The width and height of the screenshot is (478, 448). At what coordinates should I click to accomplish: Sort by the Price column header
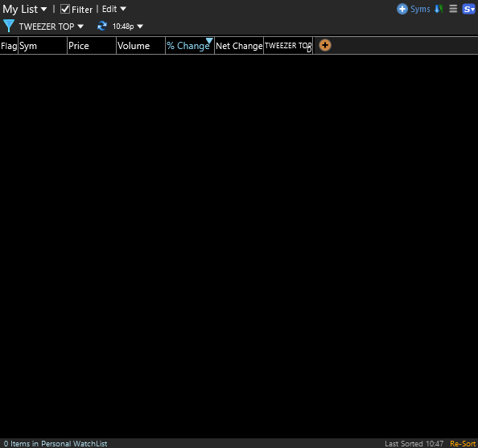pos(92,46)
